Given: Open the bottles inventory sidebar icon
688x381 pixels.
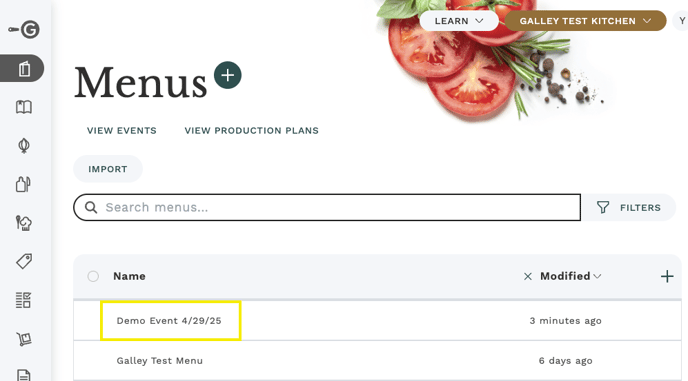Looking at the screenshot, I should point(23,184).
